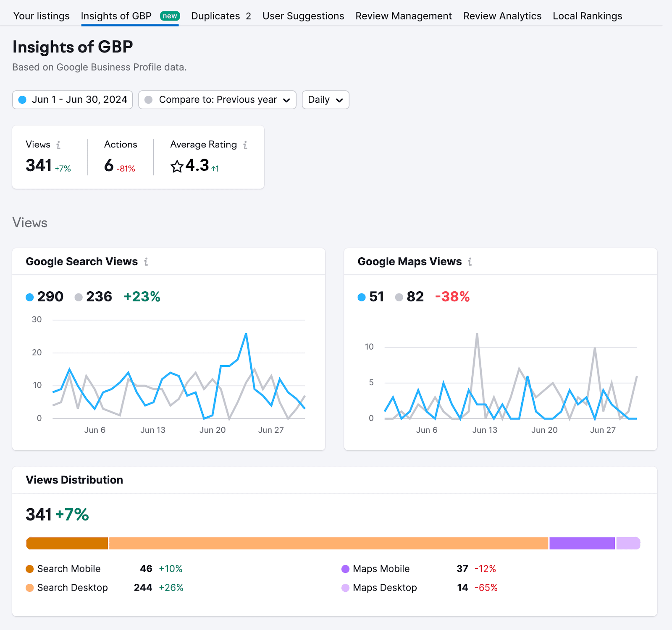Open the User Suggestions tab
This screenshot has width=672, height=630.
click(303, 16)
